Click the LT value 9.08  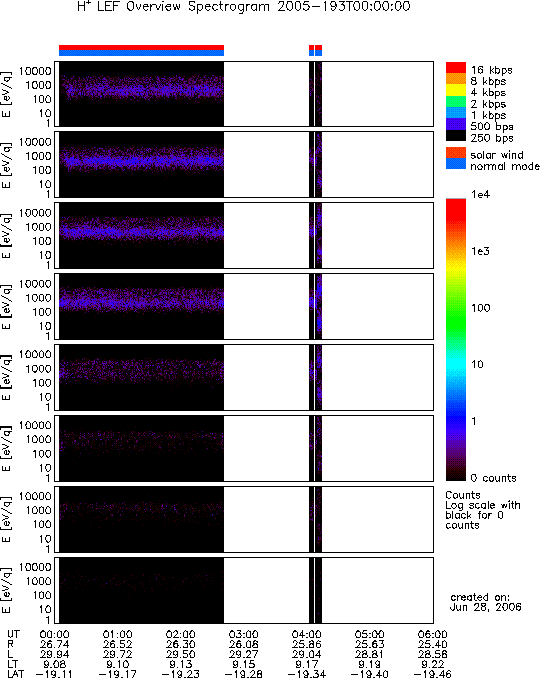click(x=54, y=664)
